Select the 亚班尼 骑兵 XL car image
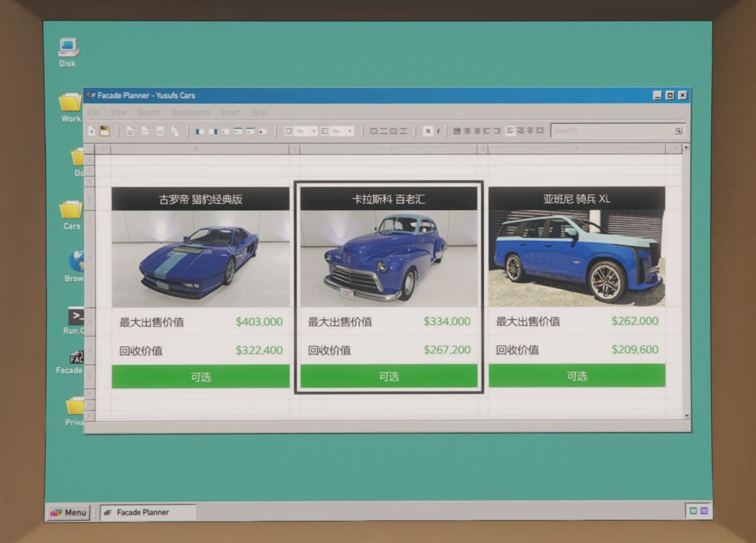This screenshot has width=756, height=543. 577,258
